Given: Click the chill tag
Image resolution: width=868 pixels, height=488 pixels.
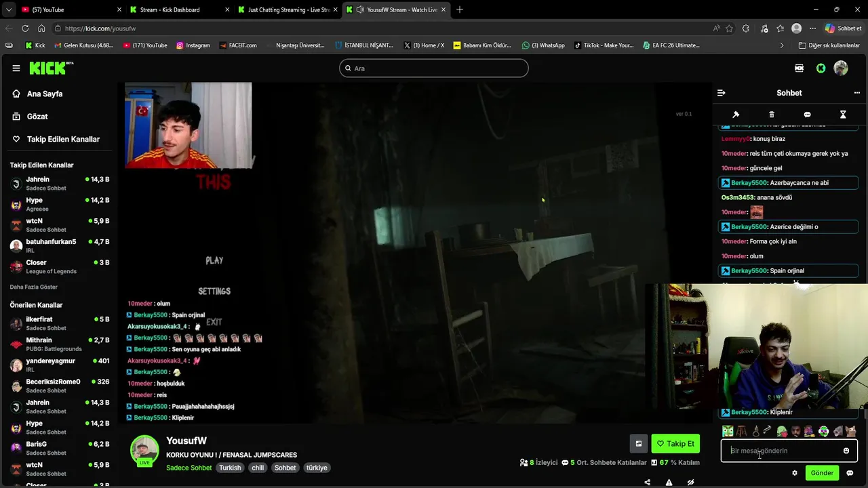Looking at the screenshot, I should tap(258, 468).
